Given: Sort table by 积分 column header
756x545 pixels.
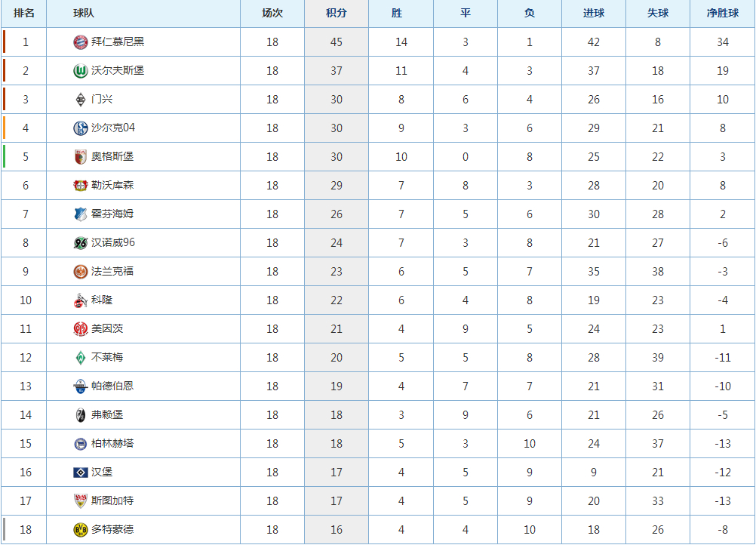Looking at the screenshot, I should coord(336,14).
